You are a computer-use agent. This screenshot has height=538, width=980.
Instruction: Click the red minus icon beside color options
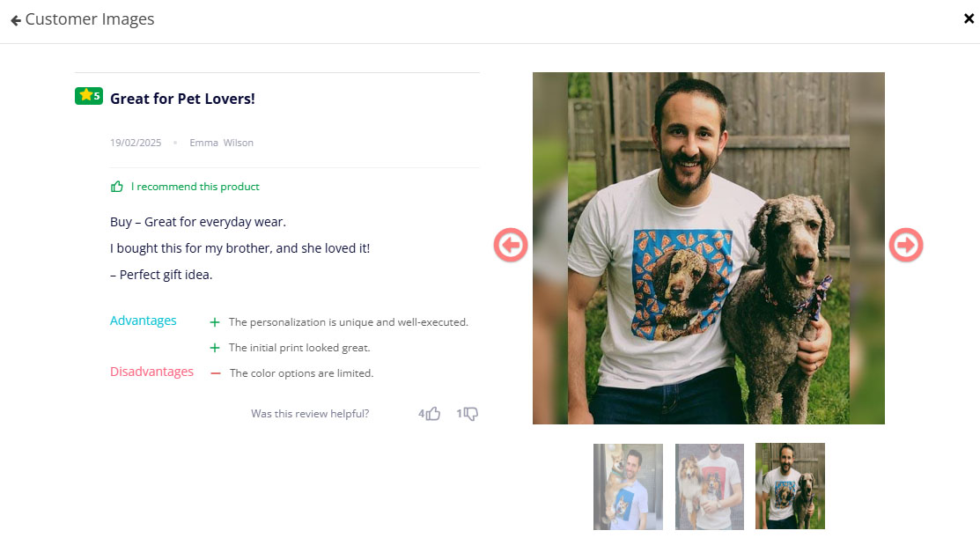pyautogui.click(x=216, y=373)
